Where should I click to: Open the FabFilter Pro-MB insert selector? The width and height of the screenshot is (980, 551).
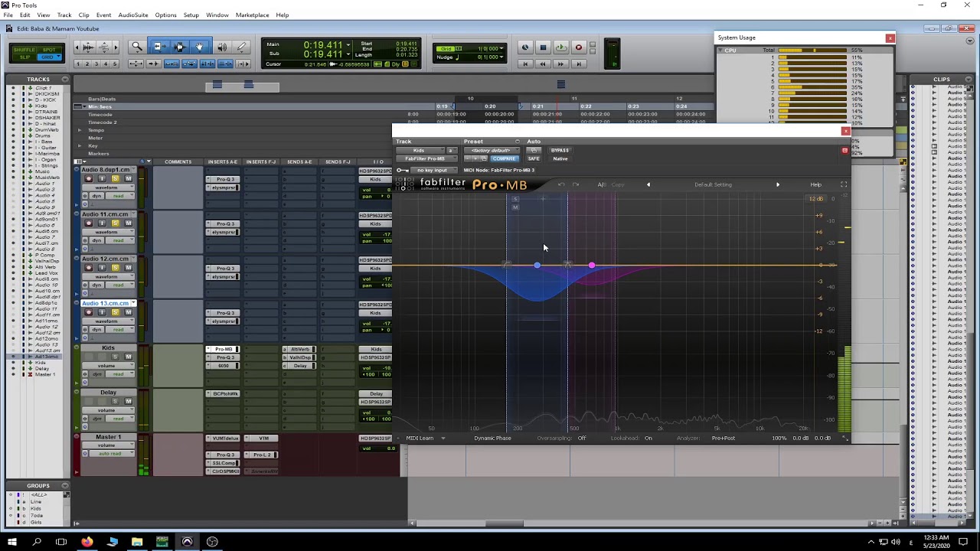coord(426,159)
